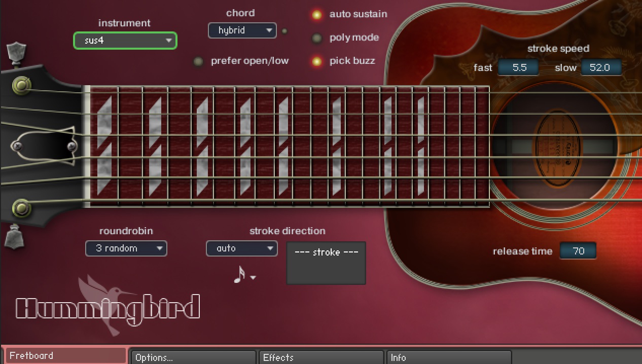
Task: Click the "instrument" label
Action: click(124, 23)
